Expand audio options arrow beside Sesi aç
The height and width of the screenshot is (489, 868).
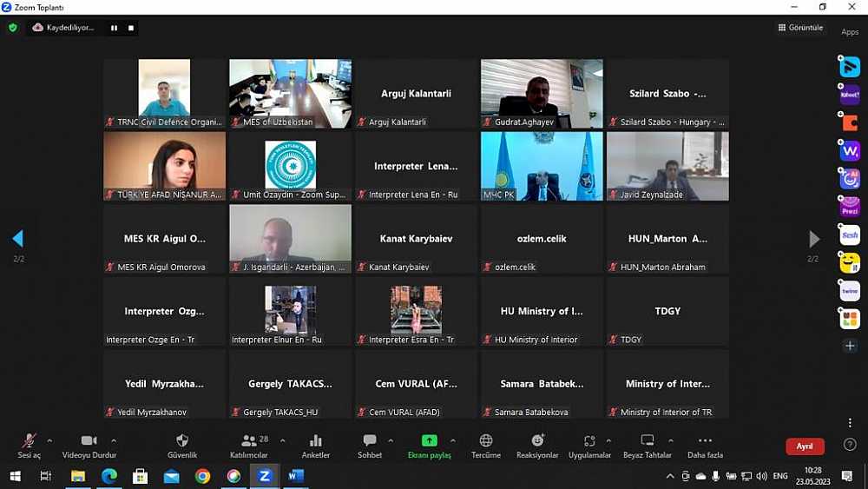pyautogui.click(x=49, y=440)
